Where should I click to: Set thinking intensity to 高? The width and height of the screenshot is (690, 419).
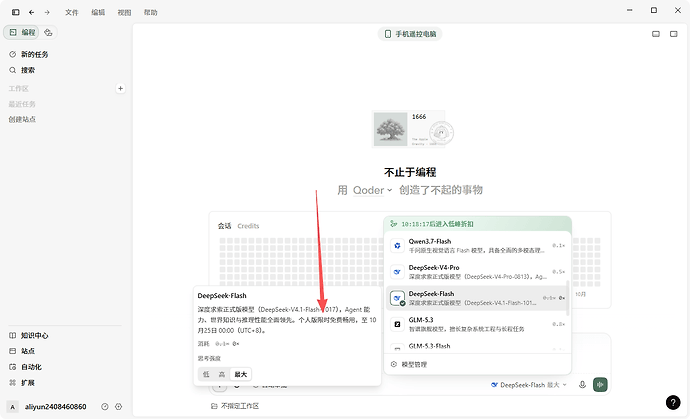click(222, 374)
